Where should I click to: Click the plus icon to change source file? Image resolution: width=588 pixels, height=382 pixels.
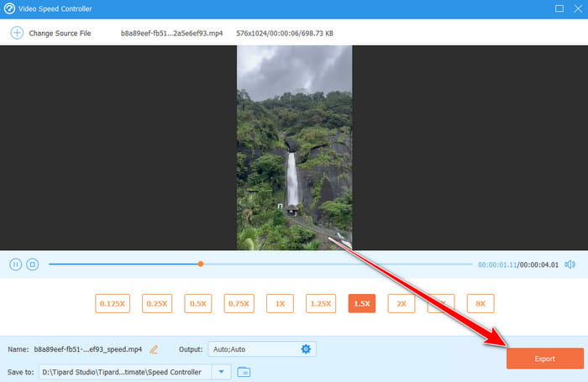click(x=15, y=33)
